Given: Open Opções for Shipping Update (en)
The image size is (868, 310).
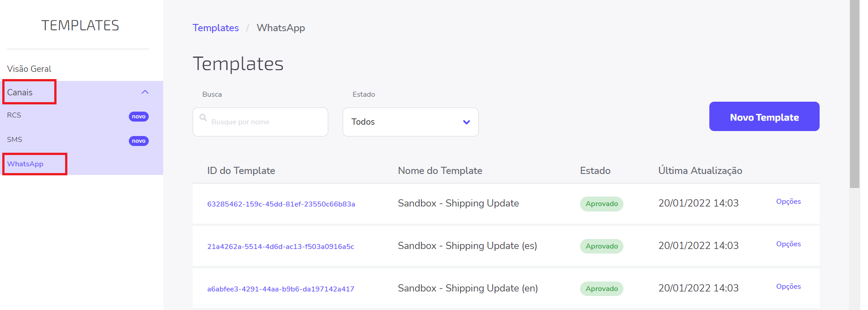Looking at the screenshot, I should click(788, 287).
